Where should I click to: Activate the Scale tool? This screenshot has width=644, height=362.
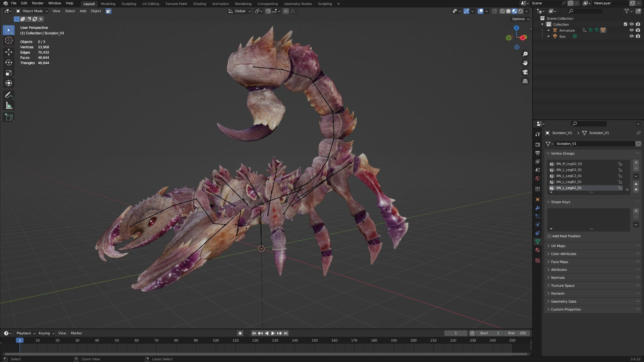pos(9,73)
